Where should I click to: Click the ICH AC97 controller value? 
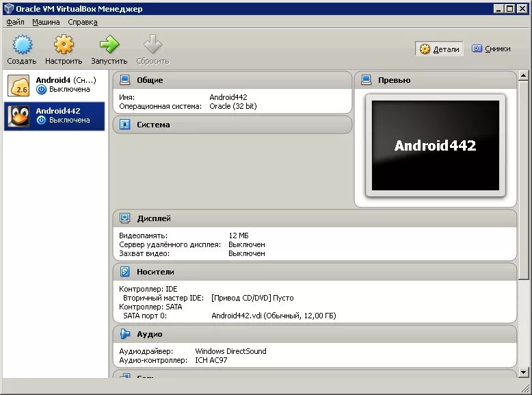(x=211, y=360)
